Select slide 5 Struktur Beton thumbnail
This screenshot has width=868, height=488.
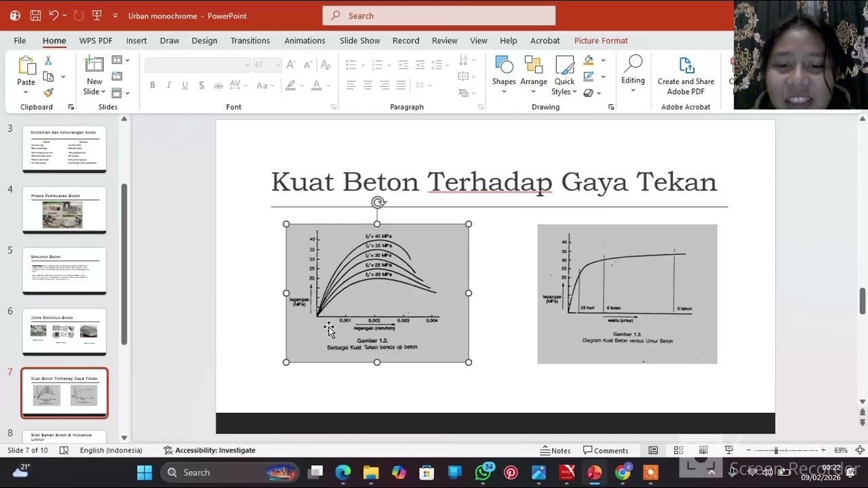[64, 271]
